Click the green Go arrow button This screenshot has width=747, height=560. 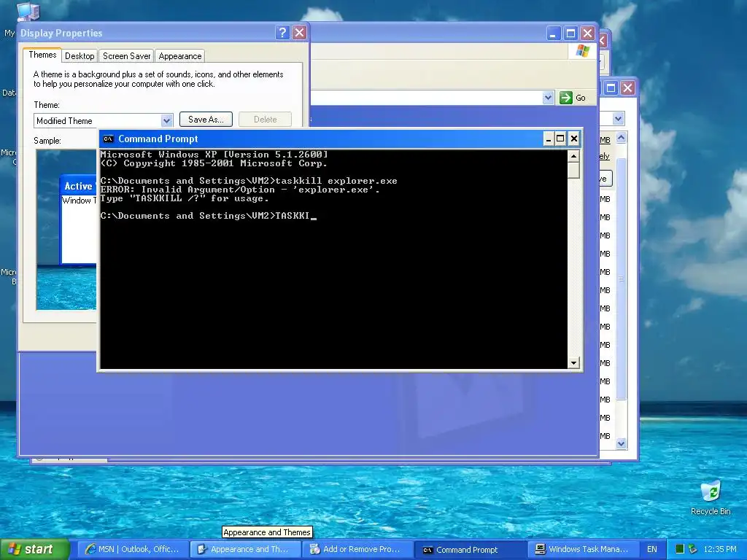point(565,98)
